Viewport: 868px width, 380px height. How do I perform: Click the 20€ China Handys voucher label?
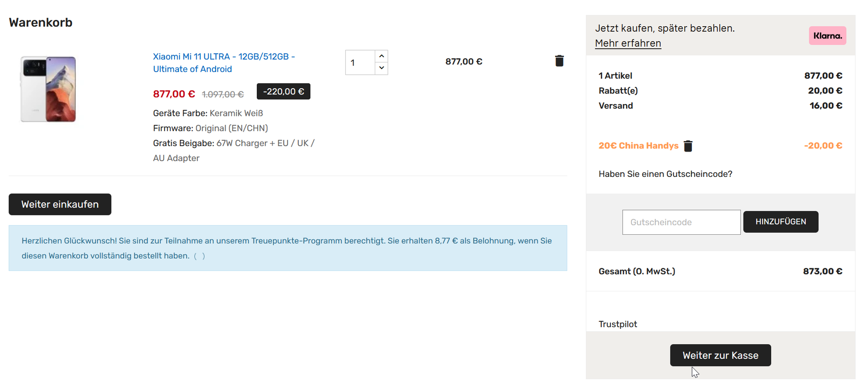click(x=638, y=146)
